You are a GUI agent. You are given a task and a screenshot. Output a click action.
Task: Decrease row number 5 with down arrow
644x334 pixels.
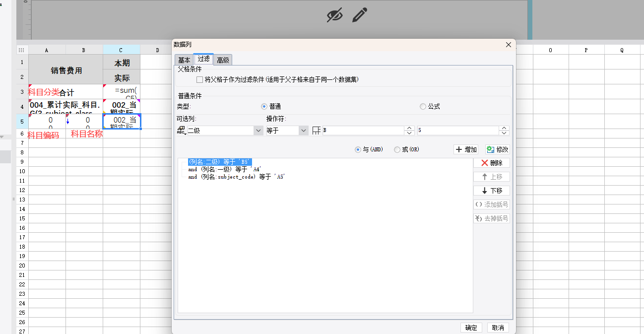[504, 133]
